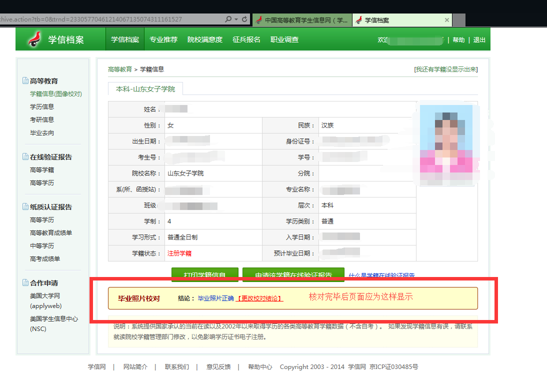Click the document icon beside 合作申请
This screenshot has height=392, width=547.
25,282
